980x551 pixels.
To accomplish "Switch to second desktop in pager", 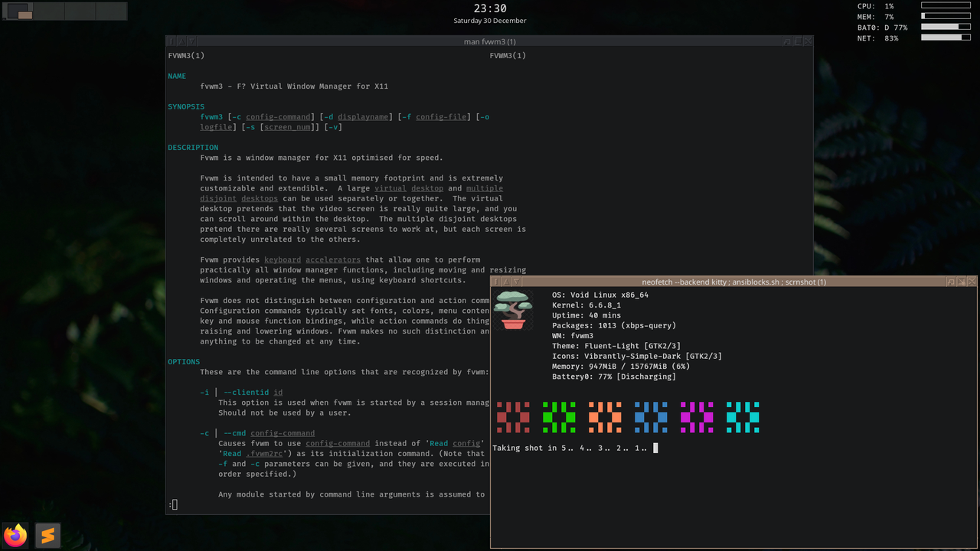I will (x=49, y=11).
